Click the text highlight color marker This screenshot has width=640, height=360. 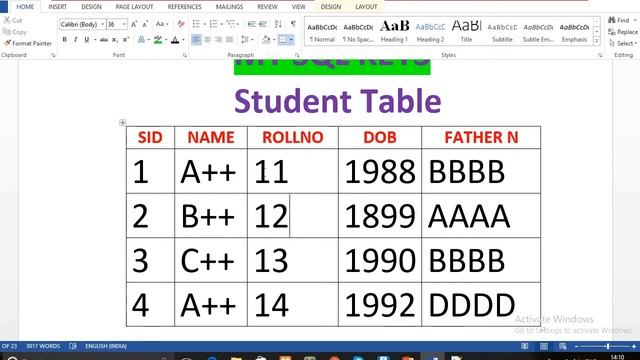[x=158, y=40]
